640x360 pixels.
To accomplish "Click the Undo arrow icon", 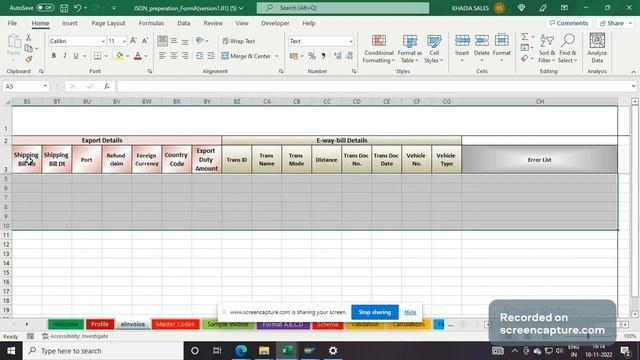I will 77,8.
